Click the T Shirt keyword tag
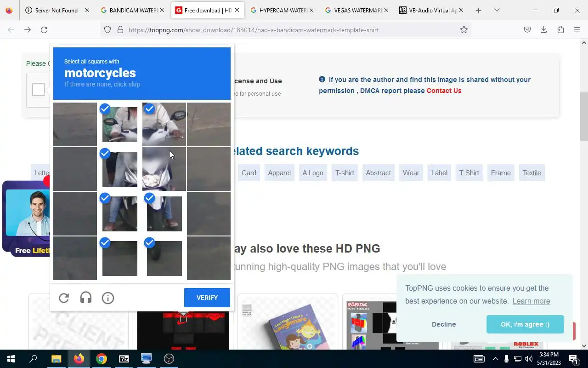Viewport: 588px width, 368px height. pyautogui.click(x=469, y=173)
